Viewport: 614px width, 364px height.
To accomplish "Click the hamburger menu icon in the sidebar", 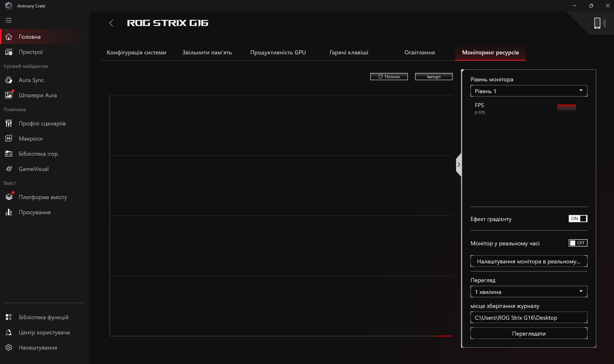I will coord(9,20).
